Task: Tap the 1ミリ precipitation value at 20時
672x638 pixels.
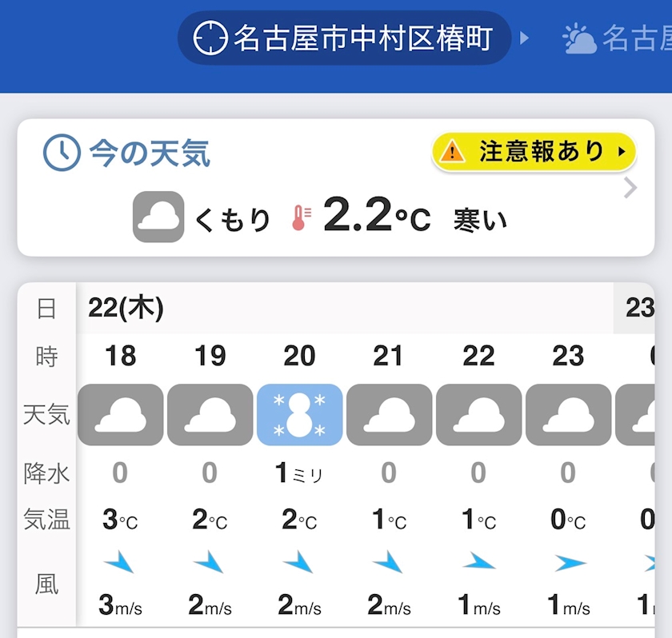Action: (299, 473)
